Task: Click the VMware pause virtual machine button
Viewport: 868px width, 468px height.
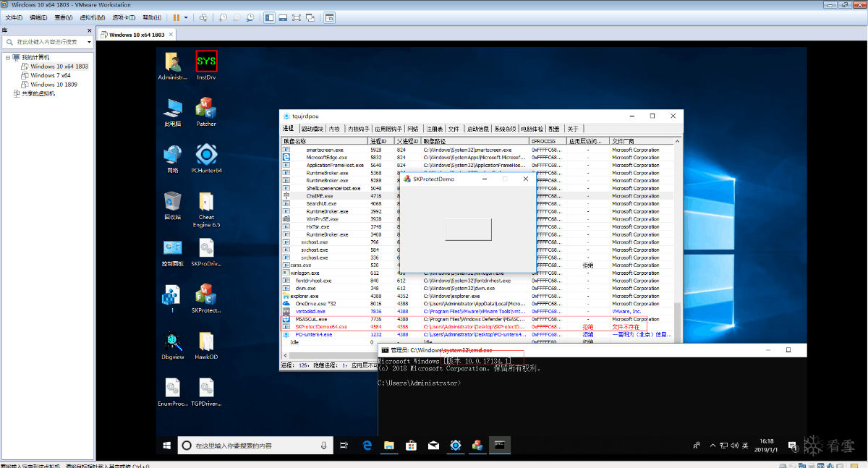Action: tap(176, 17)
